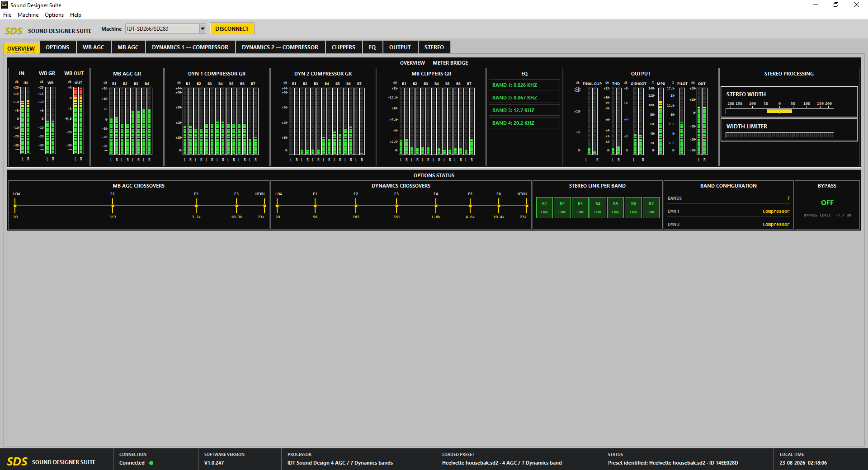
Task: Open the DYNAMICS 2 — COMPRESSOR tab
Action: tap(280, 47)
